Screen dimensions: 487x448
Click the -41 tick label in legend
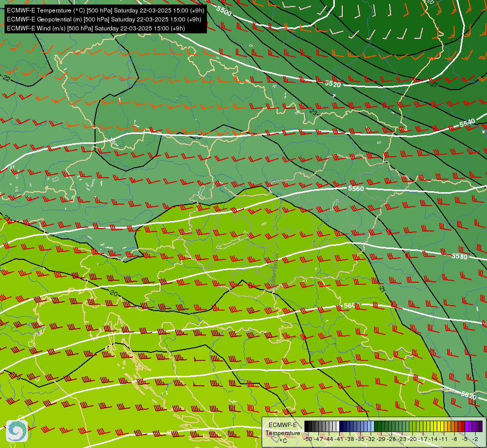(x=339, y=439)
